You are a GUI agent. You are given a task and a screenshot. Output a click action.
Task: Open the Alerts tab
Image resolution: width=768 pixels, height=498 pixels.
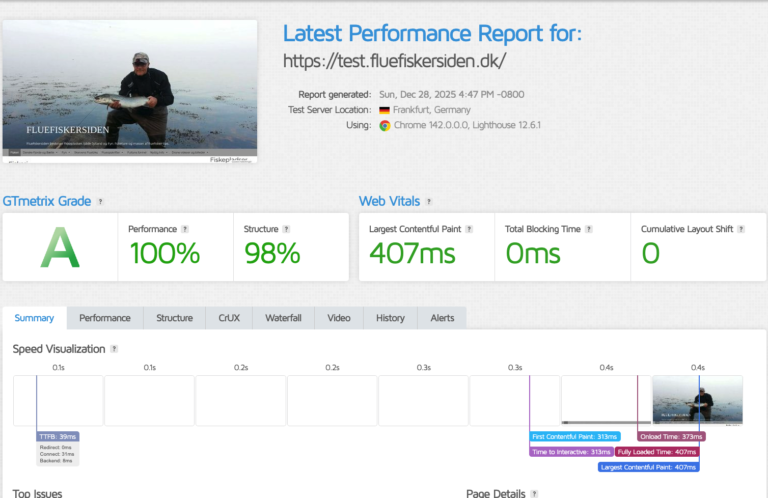(442, 318)
